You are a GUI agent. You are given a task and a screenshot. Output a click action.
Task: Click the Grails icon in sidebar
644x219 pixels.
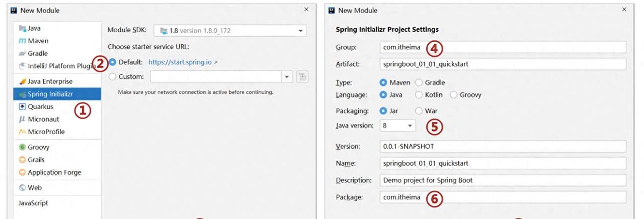click(22, 160)
